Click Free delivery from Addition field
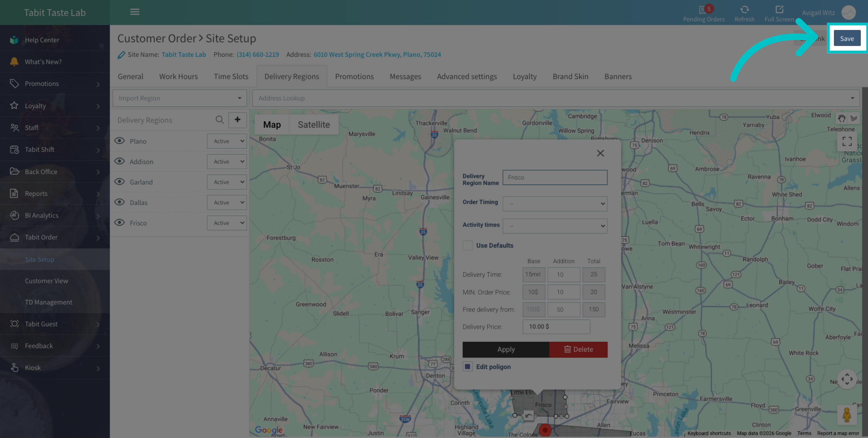868x438 pixels. point(563,310)
